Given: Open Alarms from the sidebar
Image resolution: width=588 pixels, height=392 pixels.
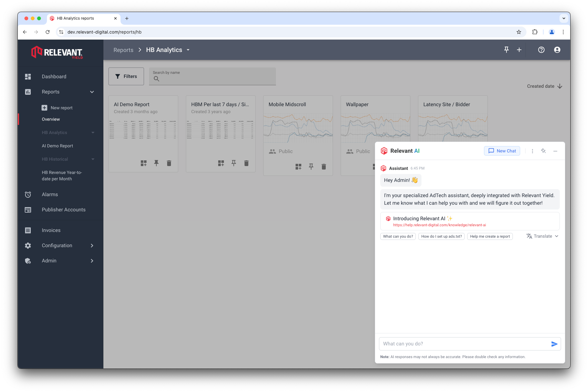Looking at the screenshot, I should [50, 195].
